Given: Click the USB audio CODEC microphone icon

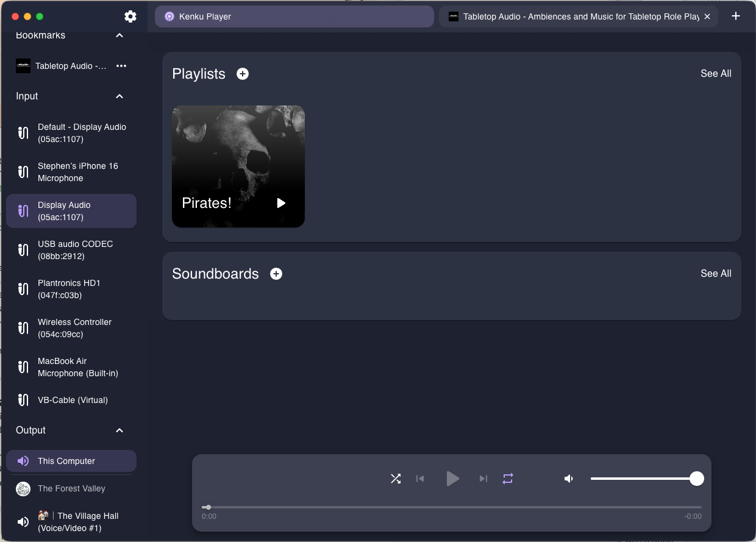Looking at the screenshot, I should 23,250.
